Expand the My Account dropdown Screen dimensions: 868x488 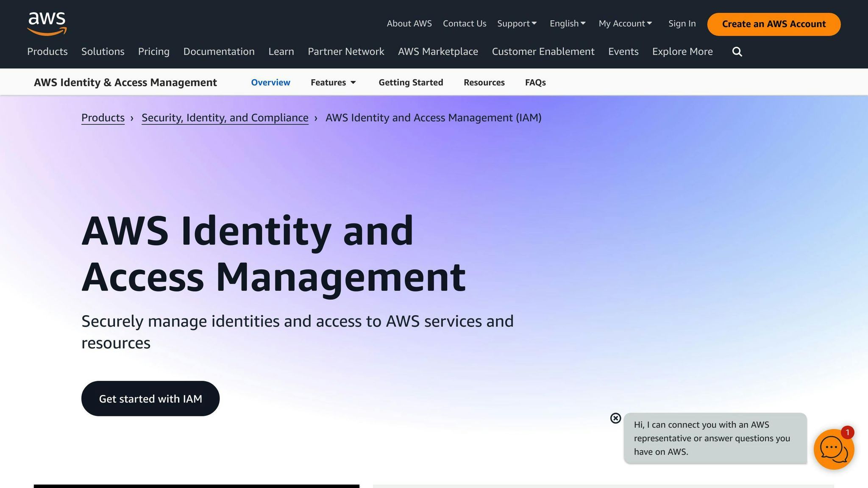click(625, 24)
